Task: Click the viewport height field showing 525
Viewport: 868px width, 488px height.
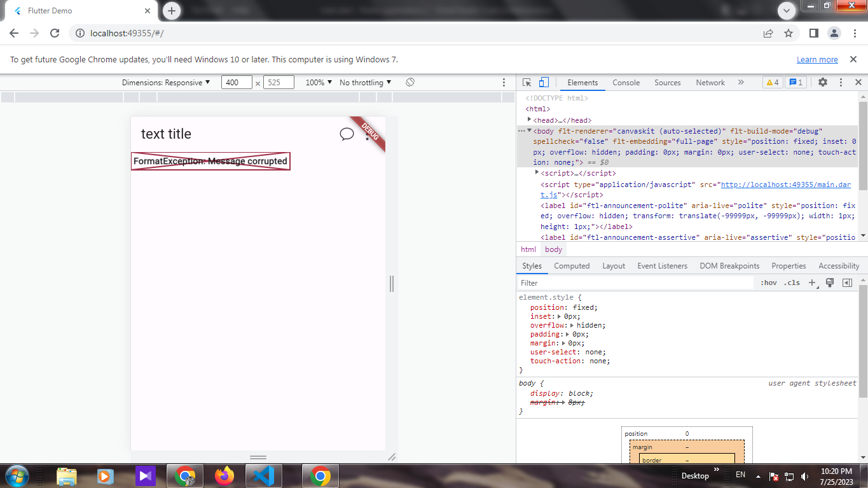Action: 279,83
